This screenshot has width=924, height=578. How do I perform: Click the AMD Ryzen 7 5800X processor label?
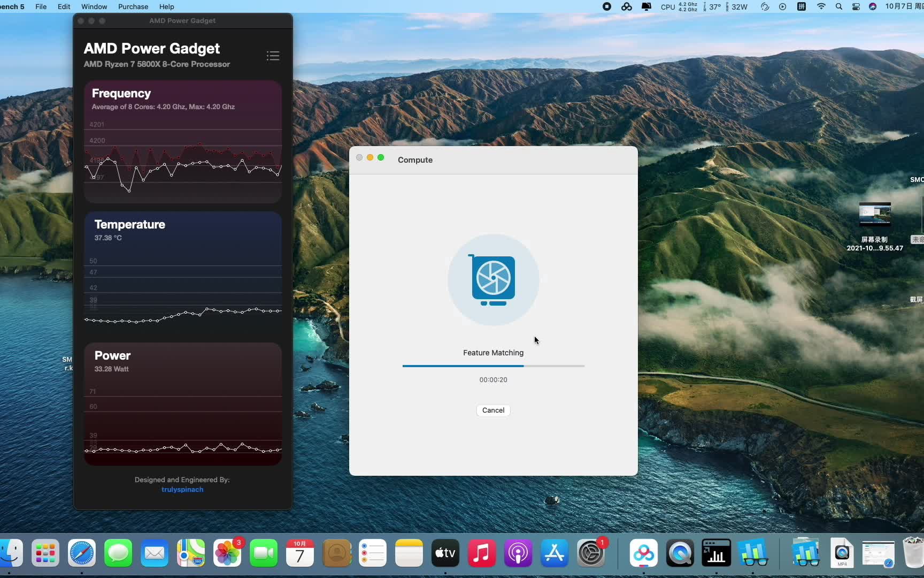[157, 64]
